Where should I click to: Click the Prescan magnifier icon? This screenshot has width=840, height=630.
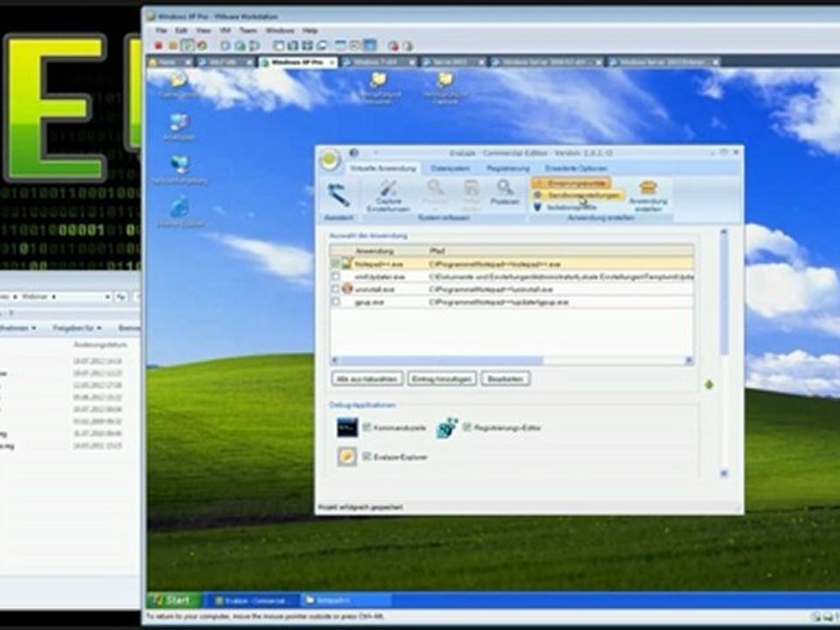435,187
